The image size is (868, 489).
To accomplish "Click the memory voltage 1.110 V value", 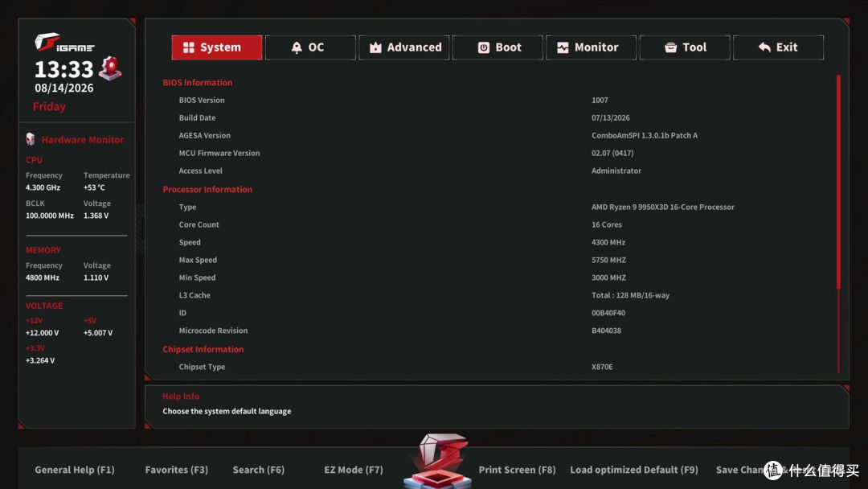I will click(x=96, y=278).
